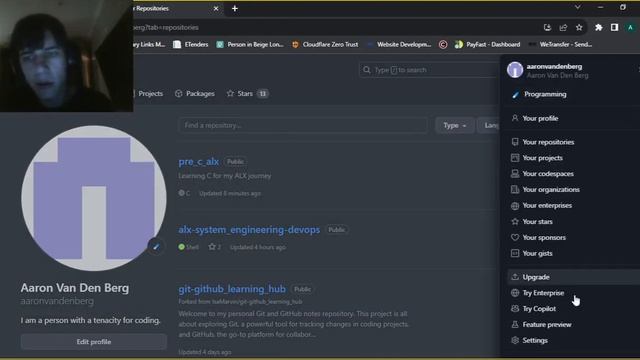Click the star count on alx-system_engineering-devops

pyautogui.click(x=215, y=247)
